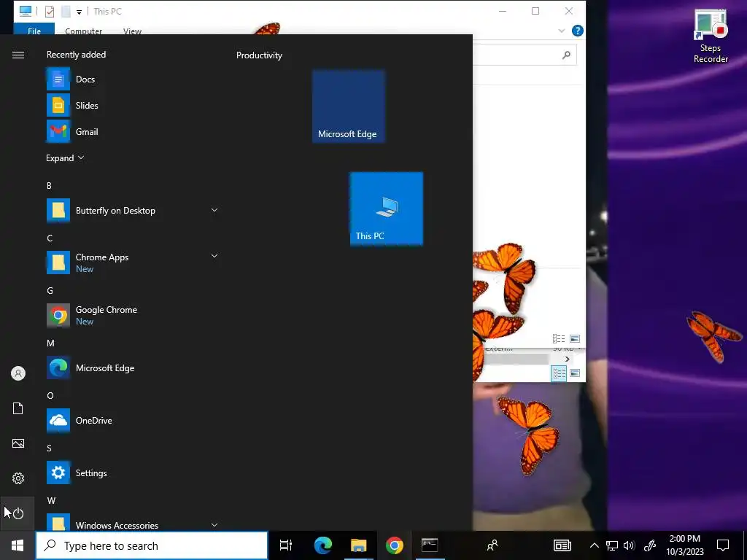Screen dimensions: 747x560
Task: Open OneDrive app entry
Action: [133, 421]
